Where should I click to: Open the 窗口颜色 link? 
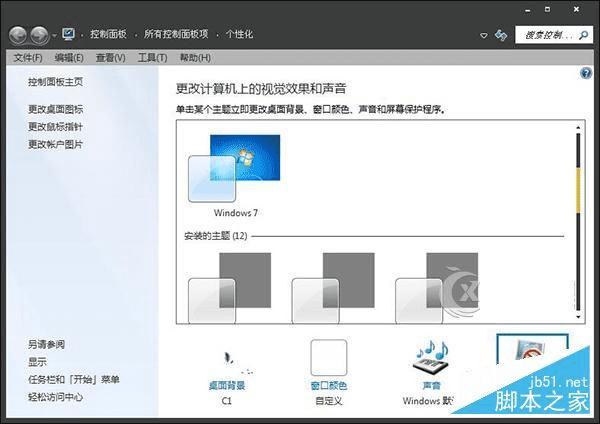pyautogui.click(x=329, y=385)
